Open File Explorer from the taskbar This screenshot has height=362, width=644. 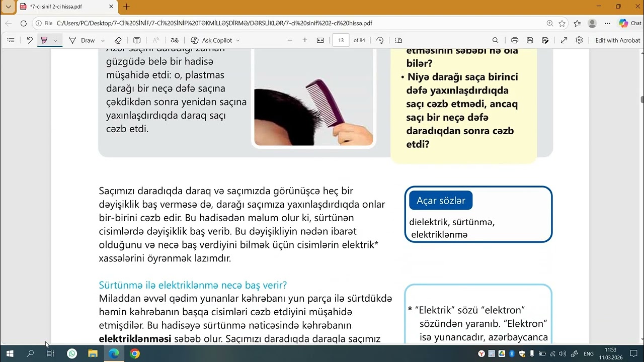coord(93,353)
